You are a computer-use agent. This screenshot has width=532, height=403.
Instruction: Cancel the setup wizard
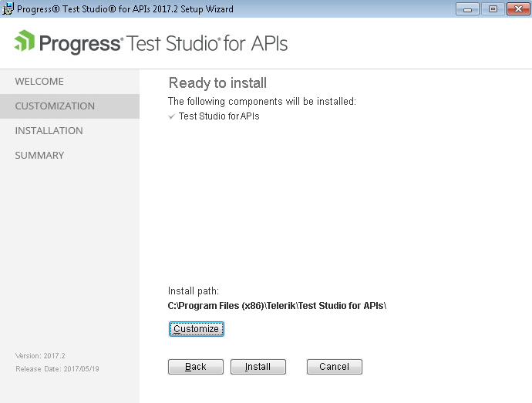pyautogui.click(x=334, y=367)
